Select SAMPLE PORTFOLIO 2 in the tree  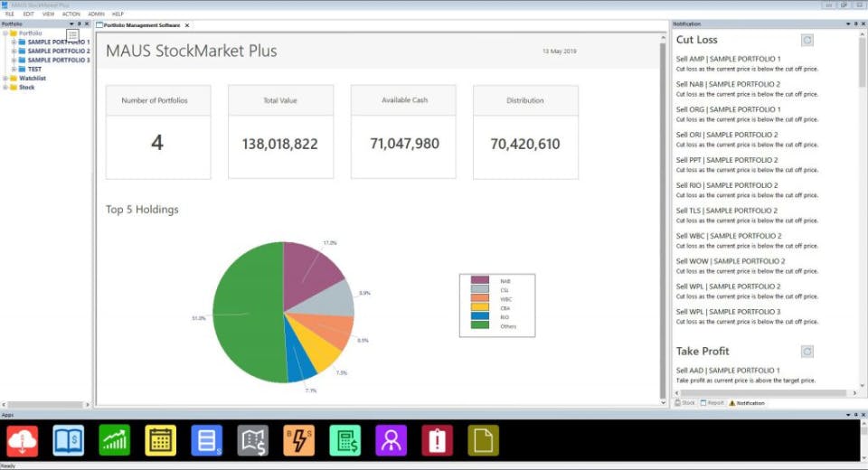click(59, 51)
